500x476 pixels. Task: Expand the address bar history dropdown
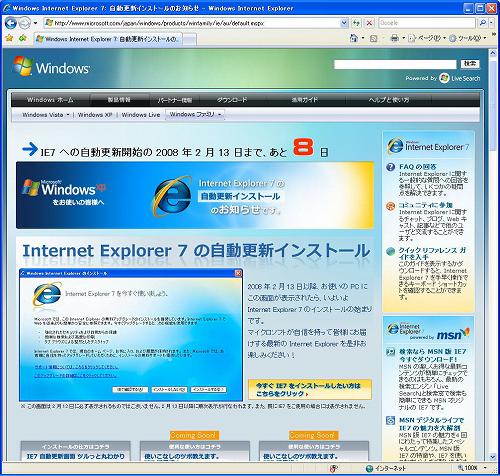pos(344,23)
